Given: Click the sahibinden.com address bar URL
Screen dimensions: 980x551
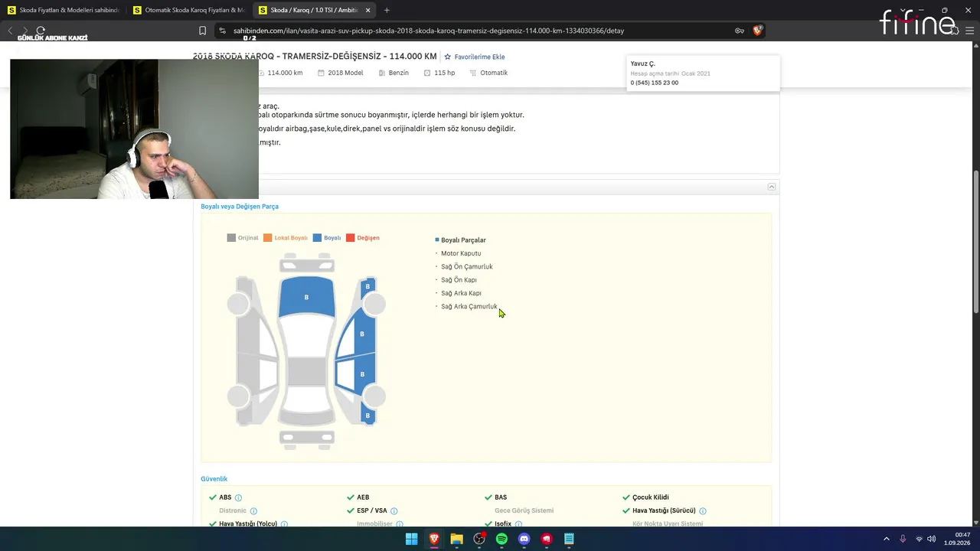Looking at the screenshot, I should [429, 31].
